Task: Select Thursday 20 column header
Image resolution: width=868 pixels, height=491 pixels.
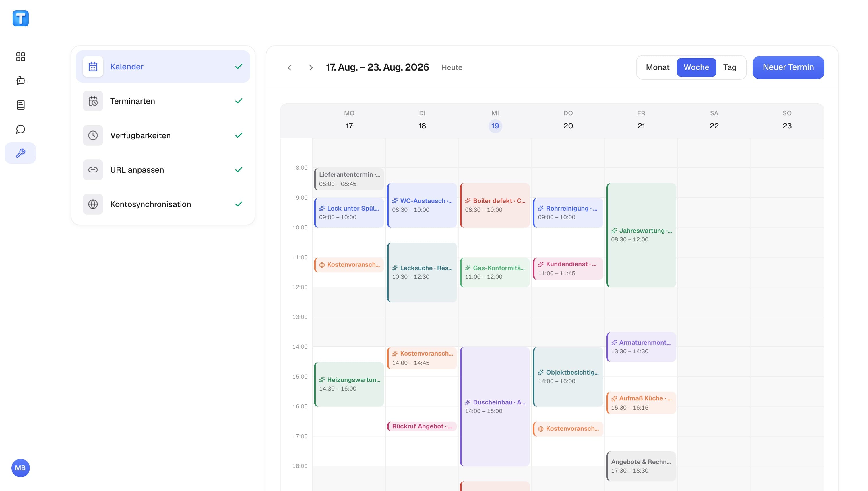Action: 568,120
